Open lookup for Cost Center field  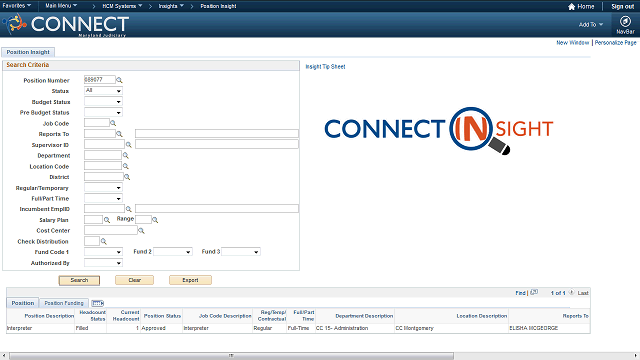click(141, 231)
